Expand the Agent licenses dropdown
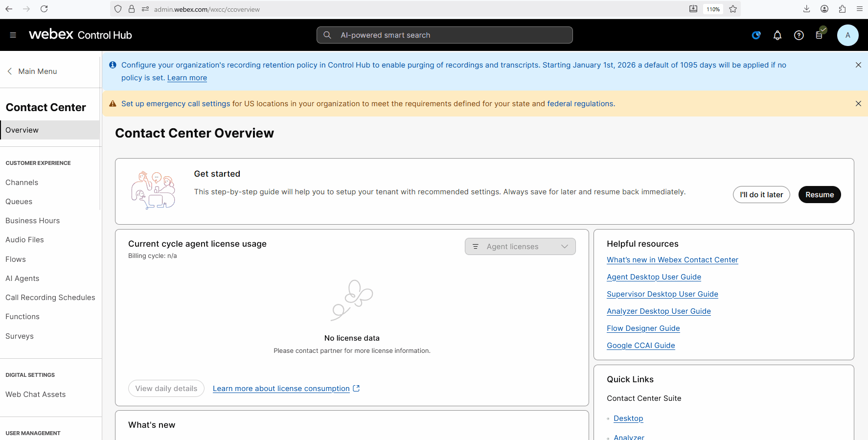The image size is (868, 440). (x=520, y=247)
